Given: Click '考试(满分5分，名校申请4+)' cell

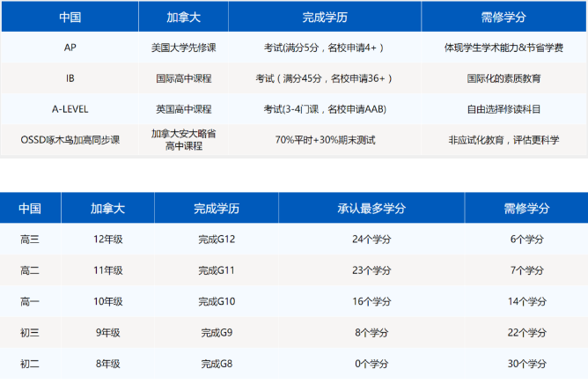Looking at the screenshot, I should tap(325, 48).
